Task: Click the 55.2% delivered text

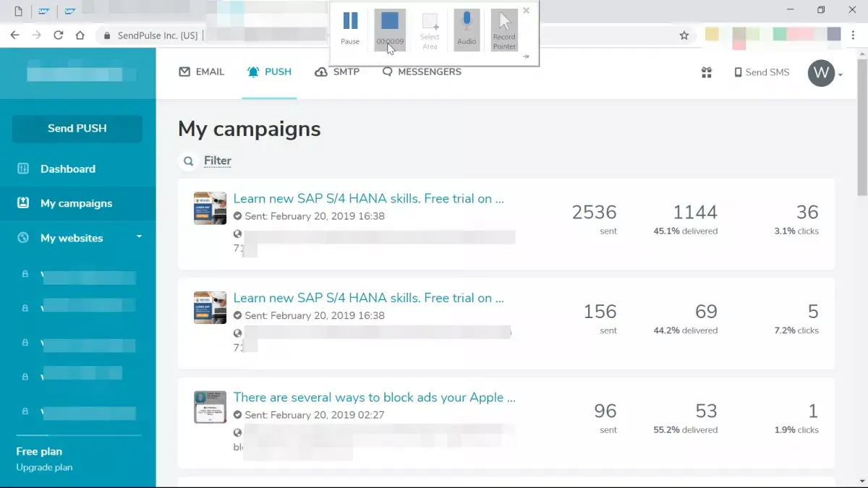Action: (x=686, y=429)
